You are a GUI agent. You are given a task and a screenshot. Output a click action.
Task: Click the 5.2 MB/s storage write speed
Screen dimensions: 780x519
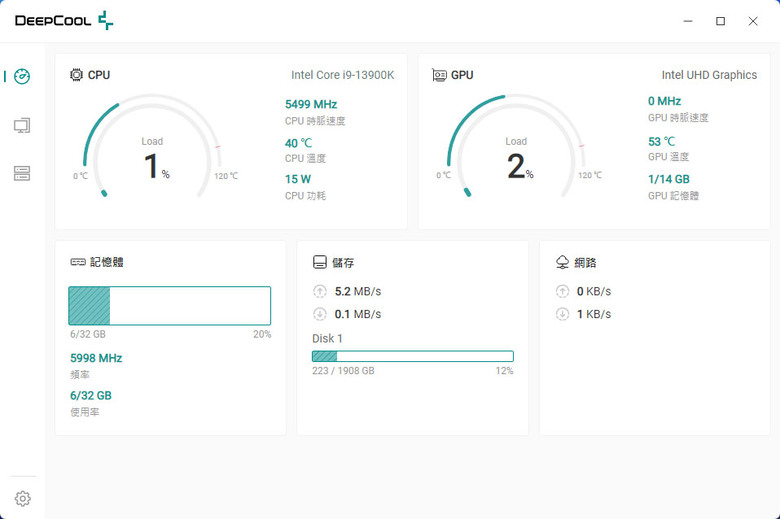coord(358,292)
